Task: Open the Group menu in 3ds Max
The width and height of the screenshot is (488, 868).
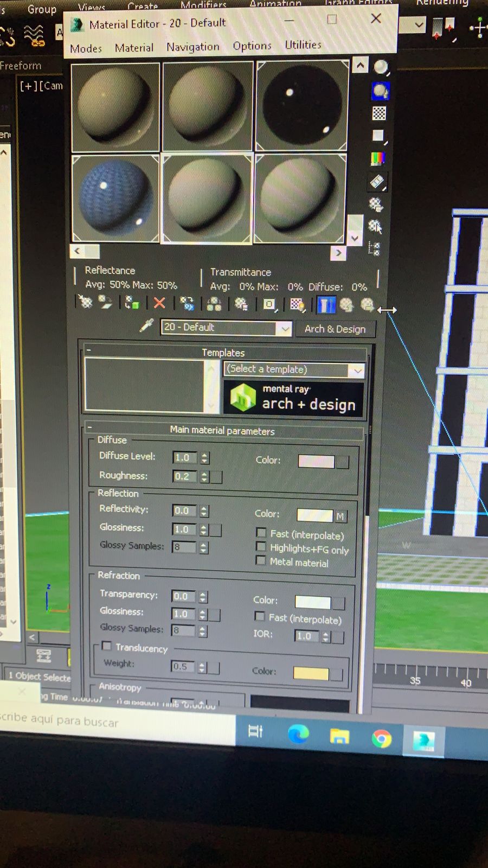Action: point(42,9)
